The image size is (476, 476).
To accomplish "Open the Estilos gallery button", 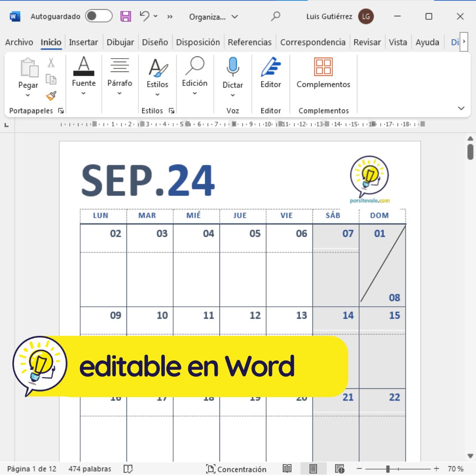I will click(x=157, y=77).
